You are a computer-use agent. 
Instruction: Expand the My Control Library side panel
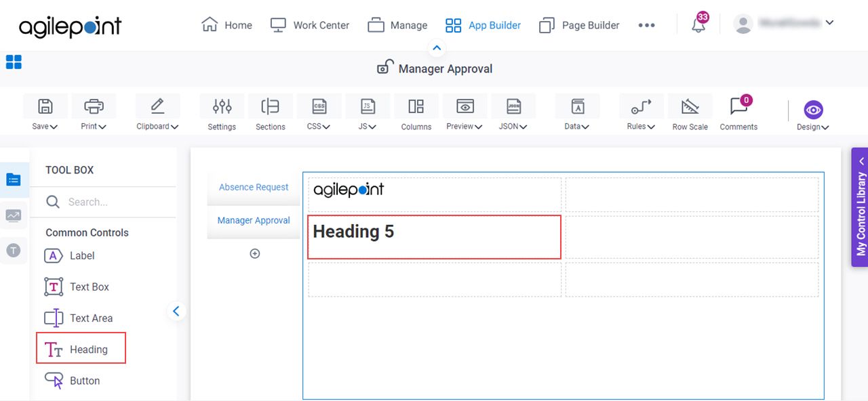pos(860,207)
